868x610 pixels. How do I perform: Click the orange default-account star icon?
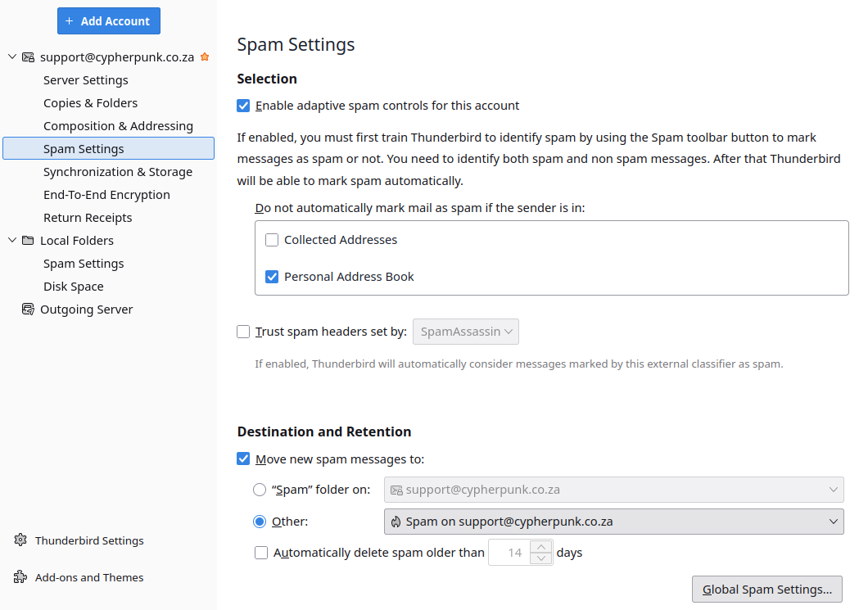click(x=205, y=56)
